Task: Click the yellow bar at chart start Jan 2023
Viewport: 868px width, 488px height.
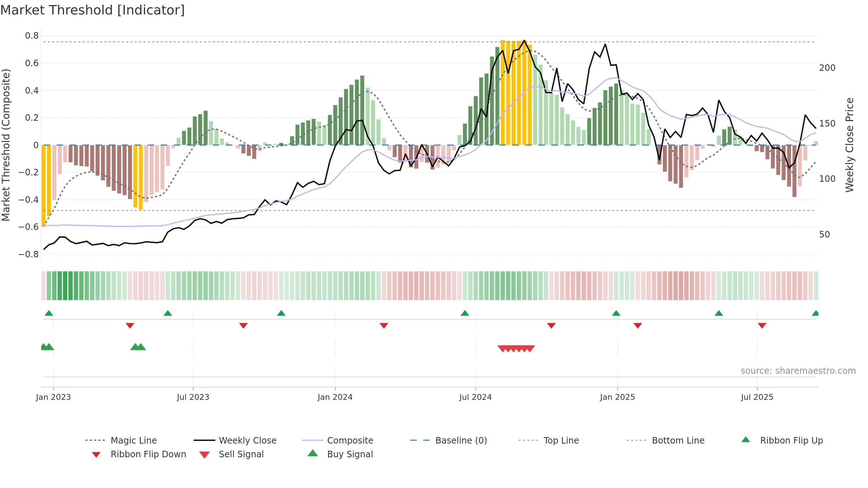Action: tap(43, 185)
